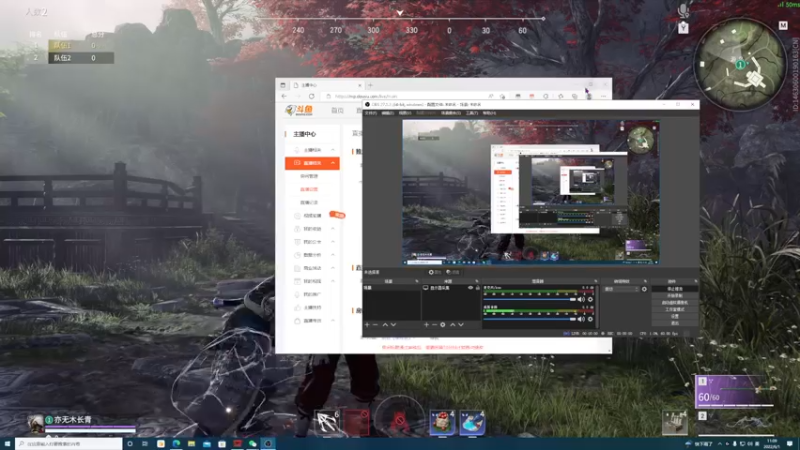Open OBS 编辑 Edit menu
800x450 pixels.
[x=388, y=113]
